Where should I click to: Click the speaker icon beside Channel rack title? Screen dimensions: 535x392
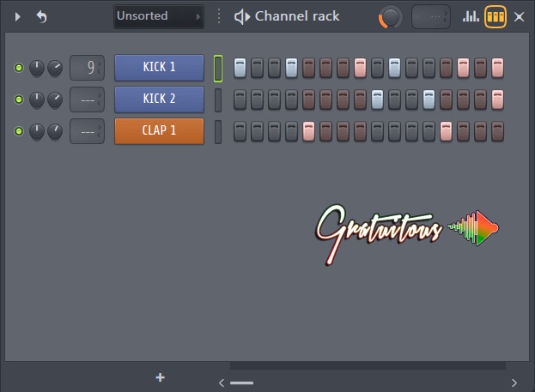tap(242, 16)
